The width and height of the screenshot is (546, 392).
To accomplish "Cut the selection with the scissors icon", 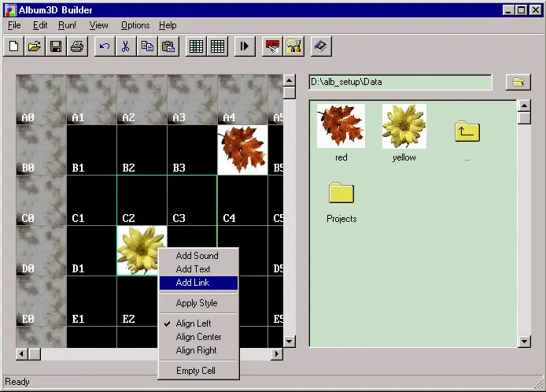I will tap(126, 46).
